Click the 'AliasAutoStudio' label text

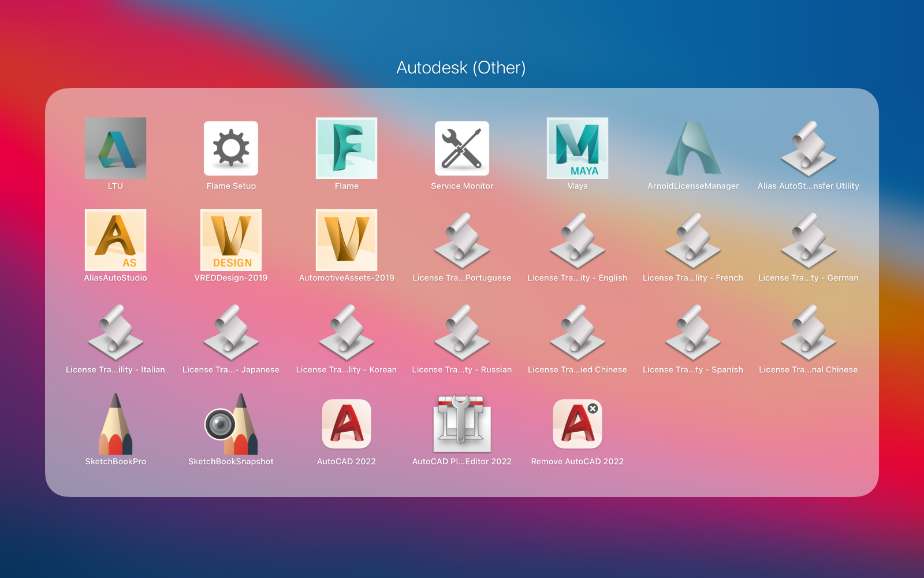click(115, 278)
